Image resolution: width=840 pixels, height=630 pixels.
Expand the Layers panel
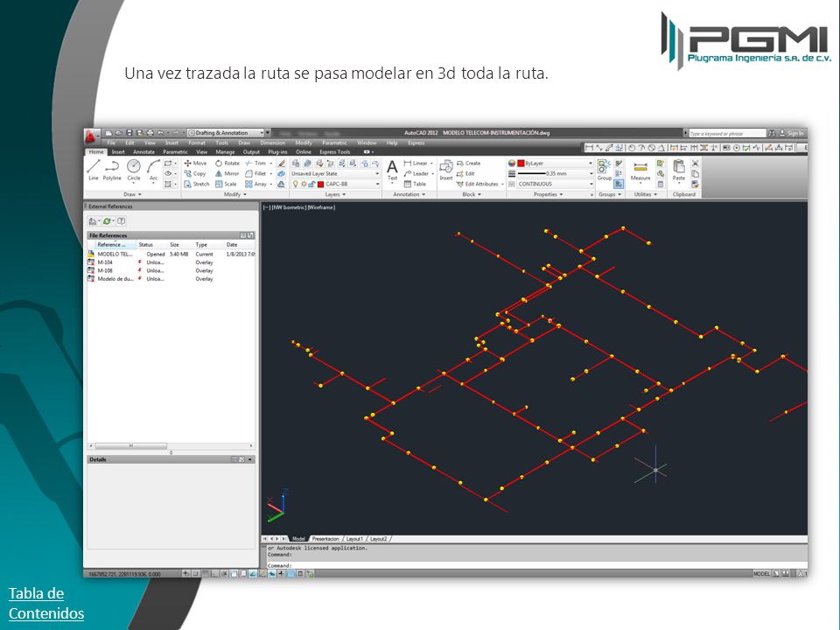click(x=335, y=194)
